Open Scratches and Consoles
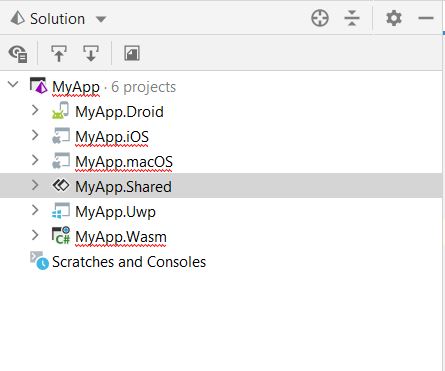The width and height of the screenshot is (445, 371). [x=129, y=262]
